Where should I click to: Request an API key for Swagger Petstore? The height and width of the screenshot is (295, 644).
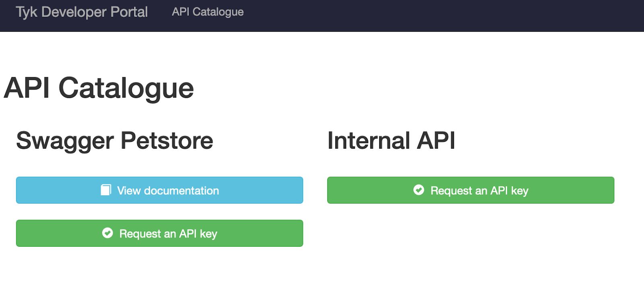point(159,234)
